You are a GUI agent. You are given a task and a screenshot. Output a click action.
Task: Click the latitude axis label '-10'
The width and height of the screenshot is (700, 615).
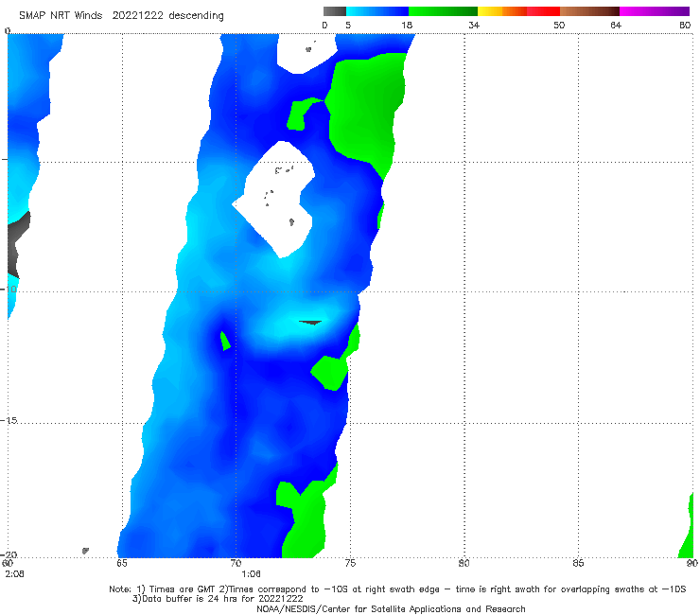[x=9, y=289]
